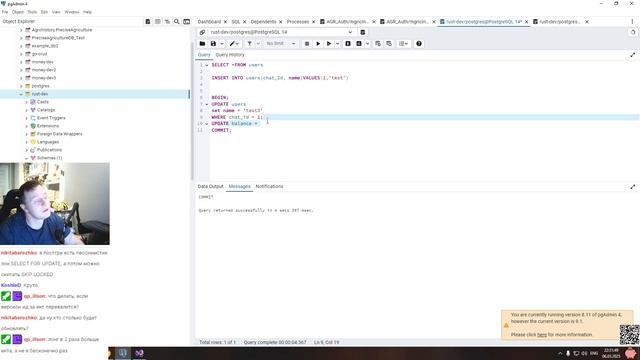Open the tab bar kebab menu
Viewport: 640px width, 360px height.
pyautogui.click(x=632, y=22)
